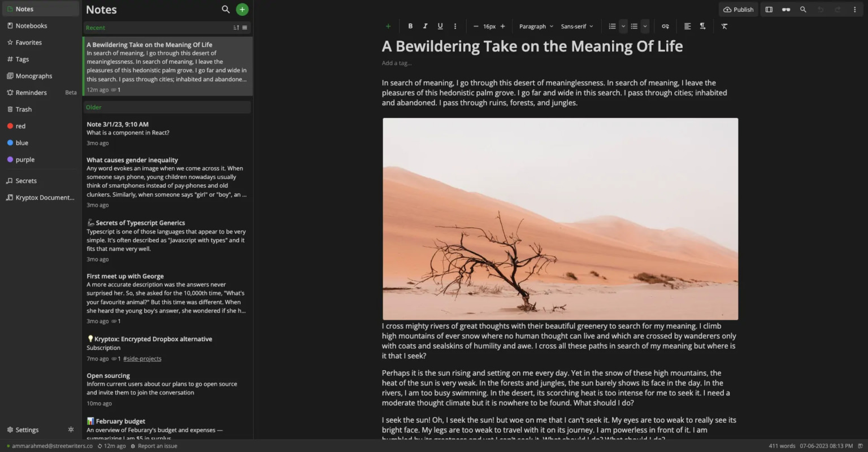Create a new note with the green plus
Image resolution: width=868 pixels, height=452 pixels.
click(x=242, y=9)
